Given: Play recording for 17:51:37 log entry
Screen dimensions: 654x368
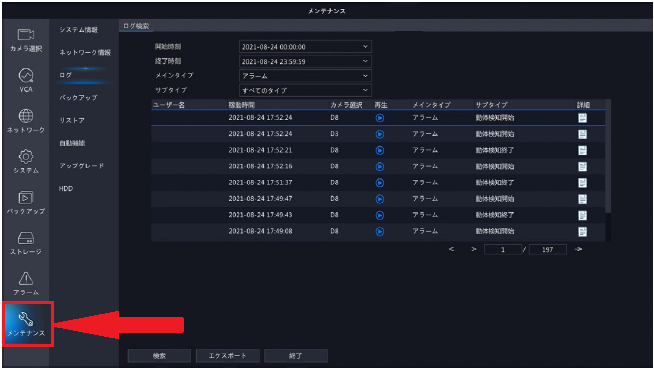Looking at the screenshot, I should click(380, 183).
